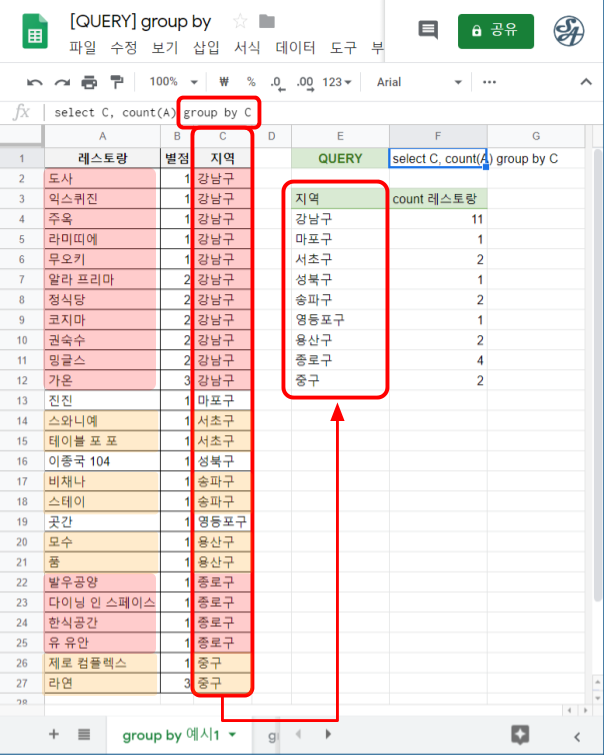Select column C header
Screen dimensions: 604x755
pos(223,136)
